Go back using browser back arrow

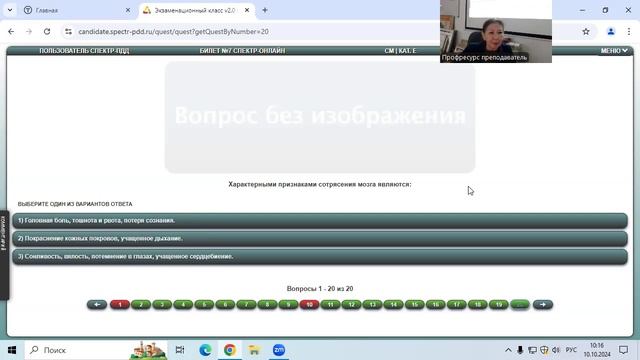click(11, 31)
